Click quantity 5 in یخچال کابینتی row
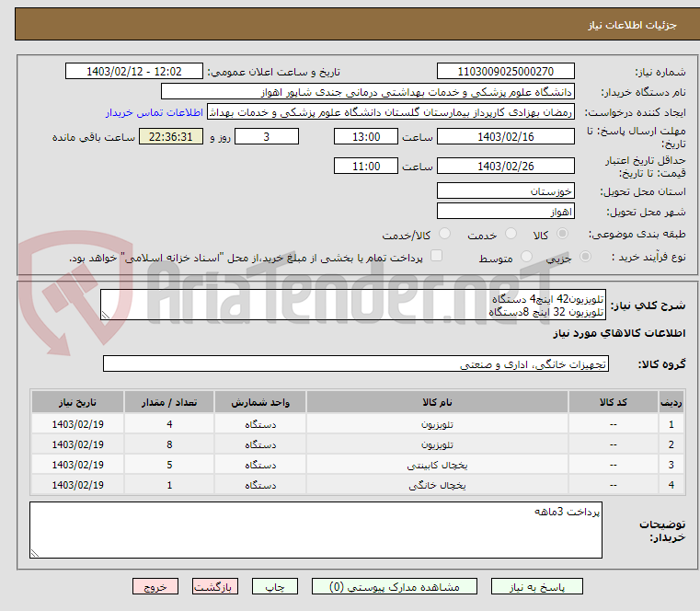This screenshot has height=611, width=700. pyautogui.click(x=169, y=465)
